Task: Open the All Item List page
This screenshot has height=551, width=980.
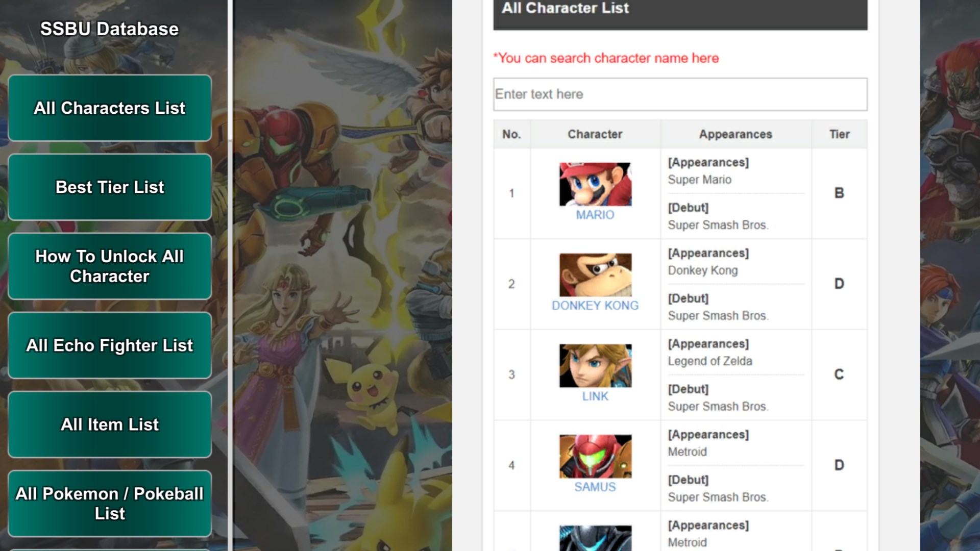Action: pyautogui.click(x=110, y=424)
